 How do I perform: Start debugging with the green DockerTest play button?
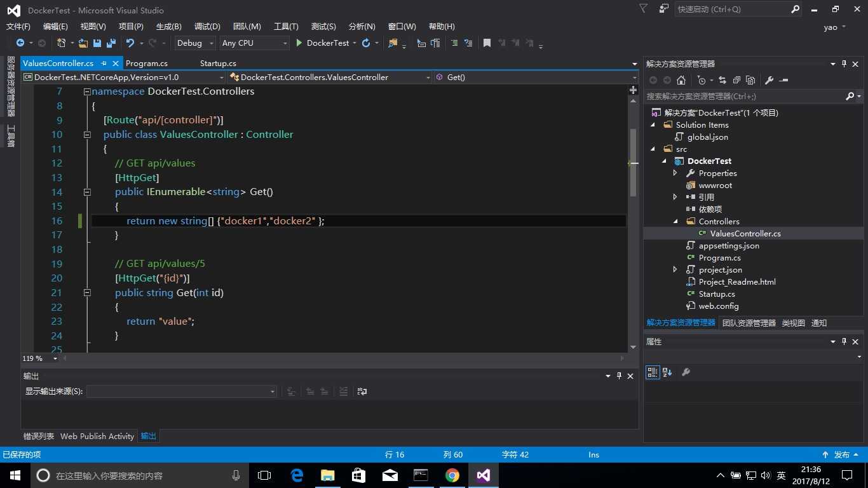[x=323, y=43]
